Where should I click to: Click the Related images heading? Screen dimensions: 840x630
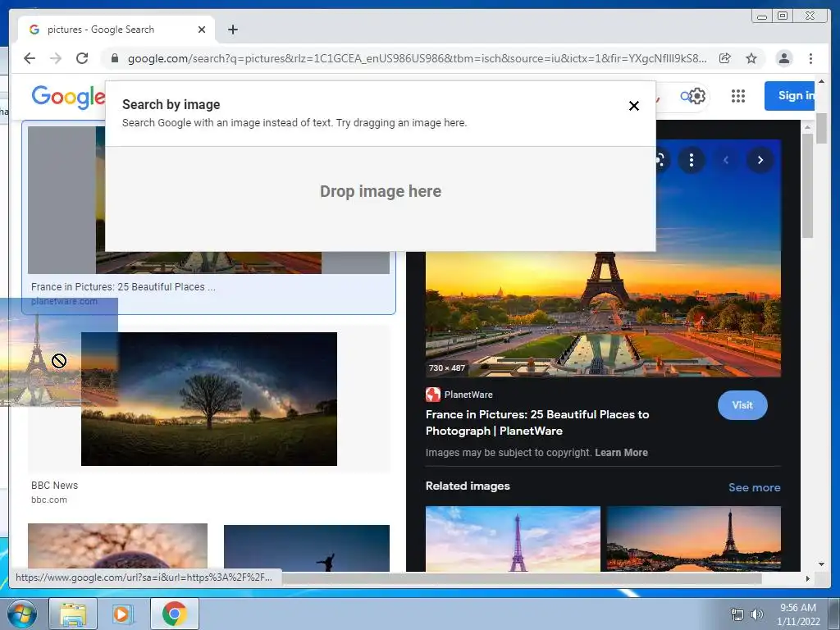point(468,486)
